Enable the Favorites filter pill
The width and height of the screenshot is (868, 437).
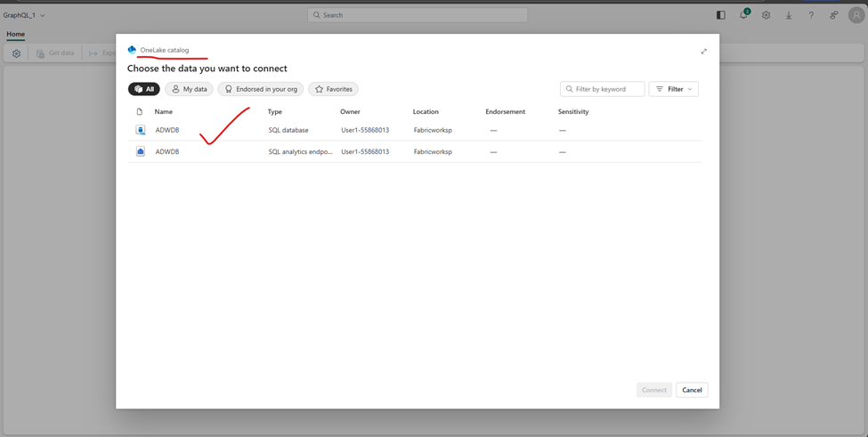(333, 89)
